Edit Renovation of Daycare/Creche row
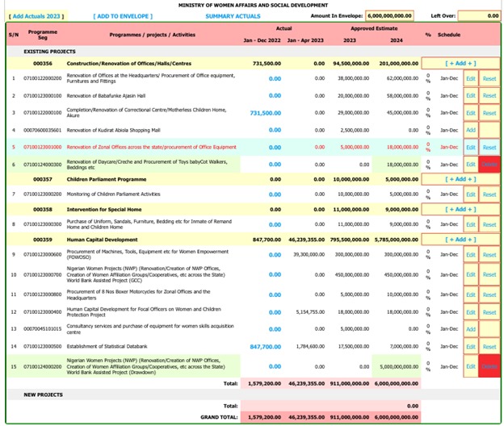 pyautogui.click(x=471, y=165)
